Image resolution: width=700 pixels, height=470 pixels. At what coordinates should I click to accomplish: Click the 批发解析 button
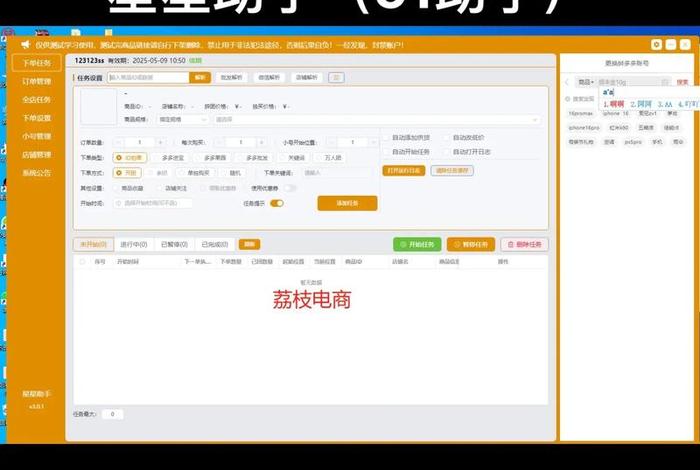click(x=231, y=78)
